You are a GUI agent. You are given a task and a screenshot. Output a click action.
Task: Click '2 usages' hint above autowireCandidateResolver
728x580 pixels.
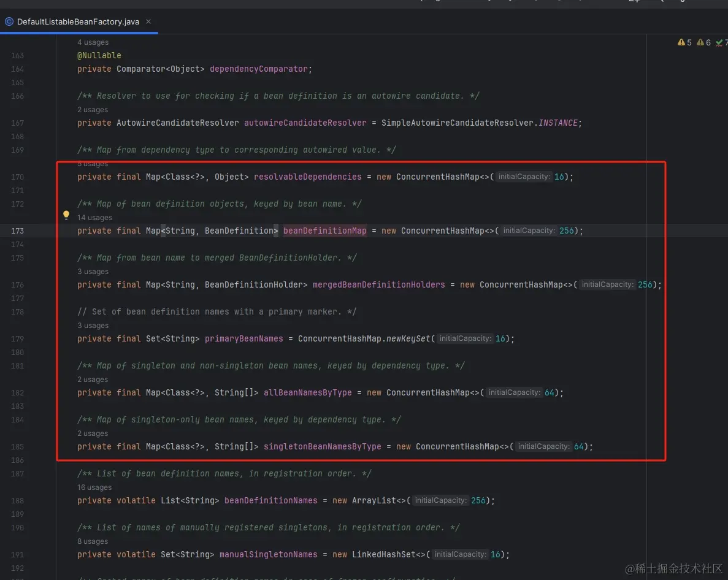93,110
